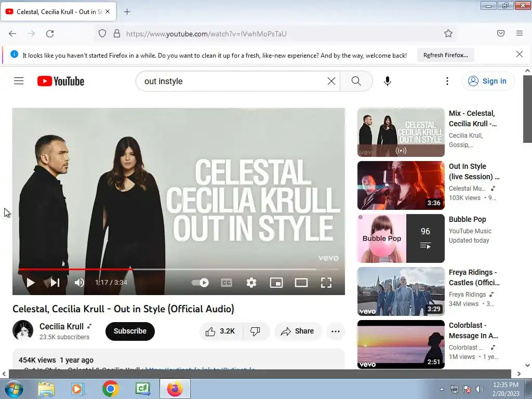Open Windows Start menu
This screenshot has height=399, width=532.
[x=14, y=389]
